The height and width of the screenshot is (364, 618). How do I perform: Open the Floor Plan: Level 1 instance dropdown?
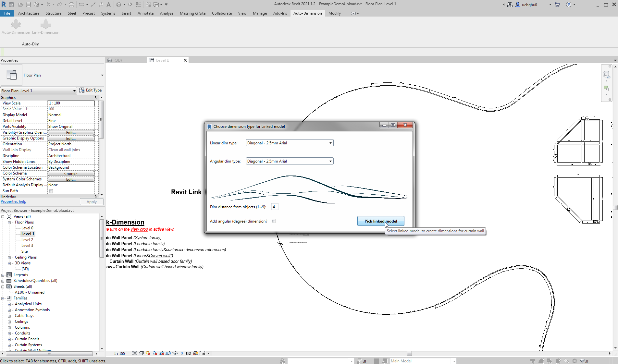[39, 91]
